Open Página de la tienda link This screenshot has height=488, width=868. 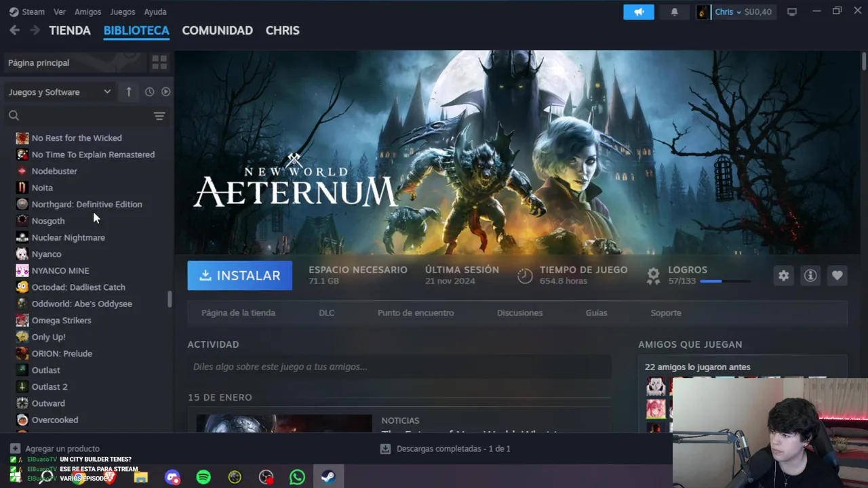tap(238, 312)
